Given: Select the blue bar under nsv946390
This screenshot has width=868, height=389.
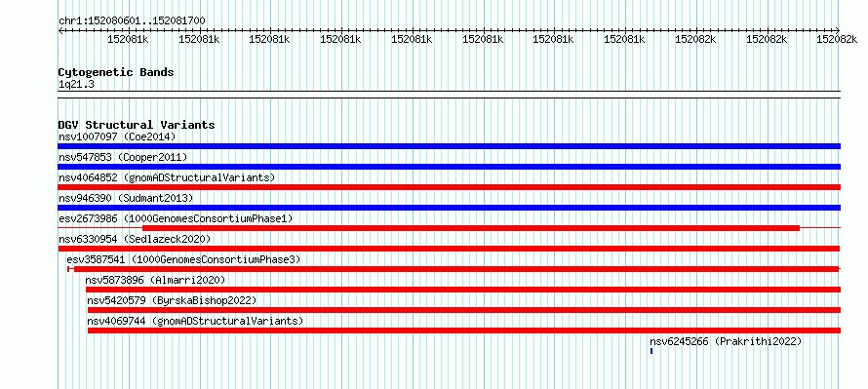Looking at the screenshot, I should (x=449, y=208).
